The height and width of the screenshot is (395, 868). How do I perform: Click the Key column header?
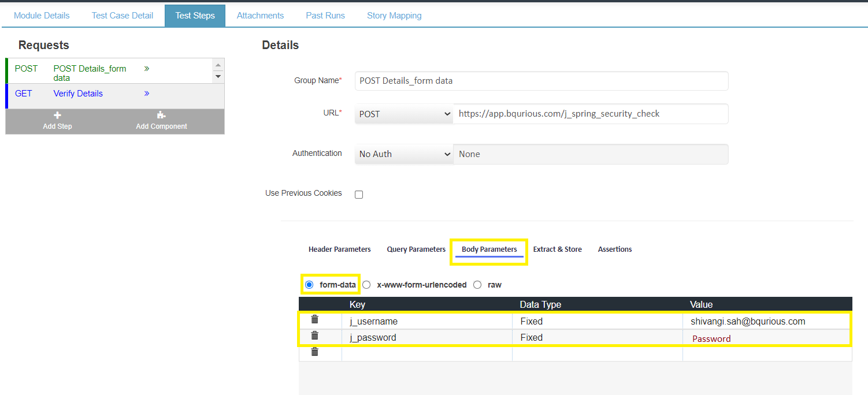(x=357, y=304)
